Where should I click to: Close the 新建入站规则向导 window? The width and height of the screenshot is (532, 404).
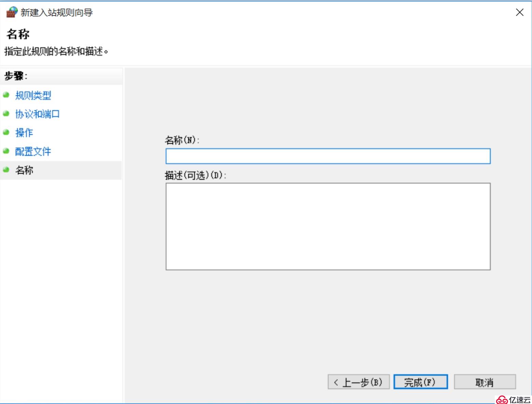click(519, 12)
